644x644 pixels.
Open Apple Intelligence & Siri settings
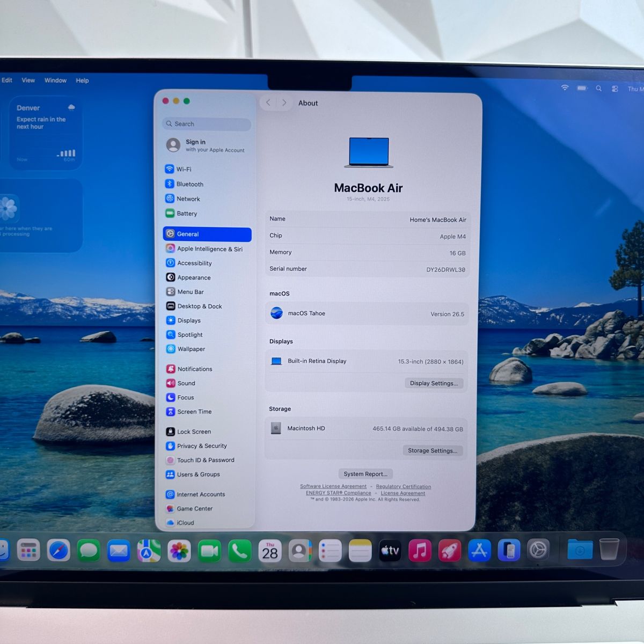(207, 248)
